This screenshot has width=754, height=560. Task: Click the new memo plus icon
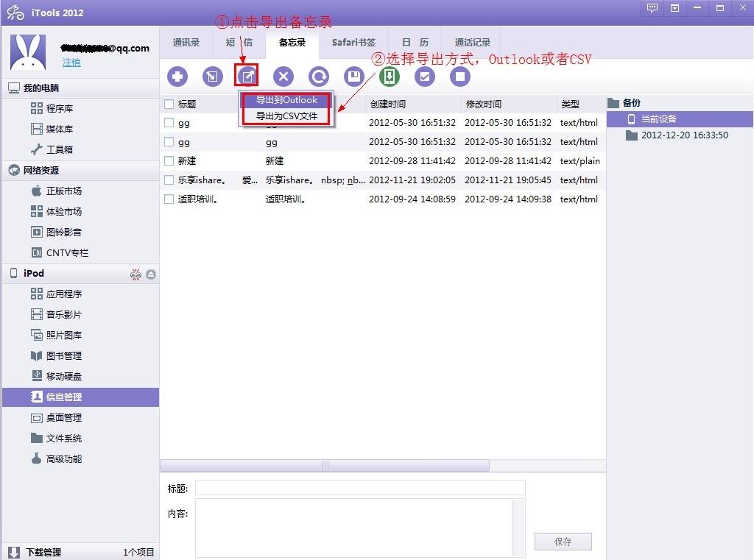tap(177, 77)
